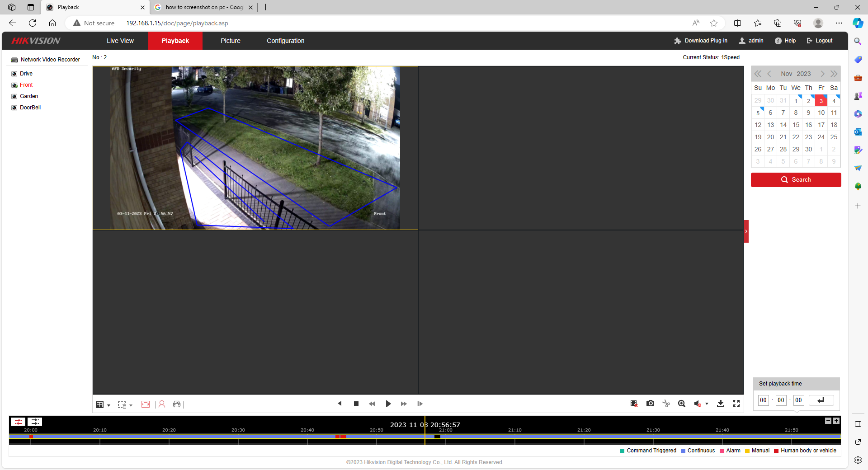
Task: Open the audio volume dropdown arrow
Action: pyautogui.click(x=707, y=404)
